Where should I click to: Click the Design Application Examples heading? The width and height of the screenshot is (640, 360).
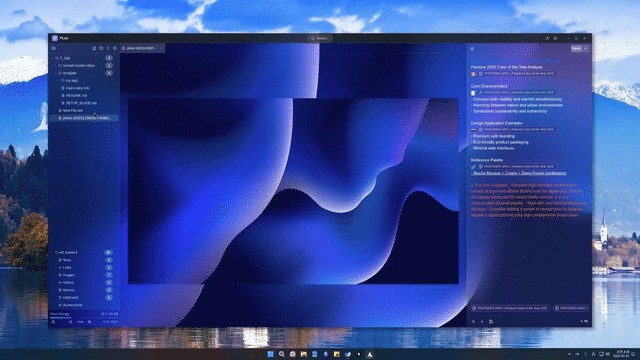[x=497, y=123]
